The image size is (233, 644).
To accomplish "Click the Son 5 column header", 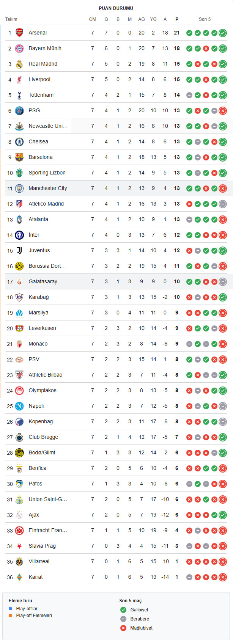I will coord(205,19).
